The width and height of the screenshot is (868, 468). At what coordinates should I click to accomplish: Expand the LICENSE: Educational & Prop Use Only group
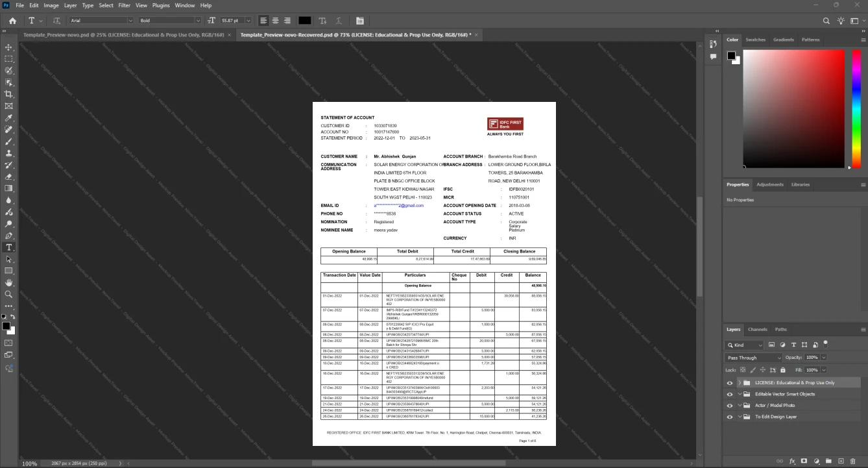[739, 383]
